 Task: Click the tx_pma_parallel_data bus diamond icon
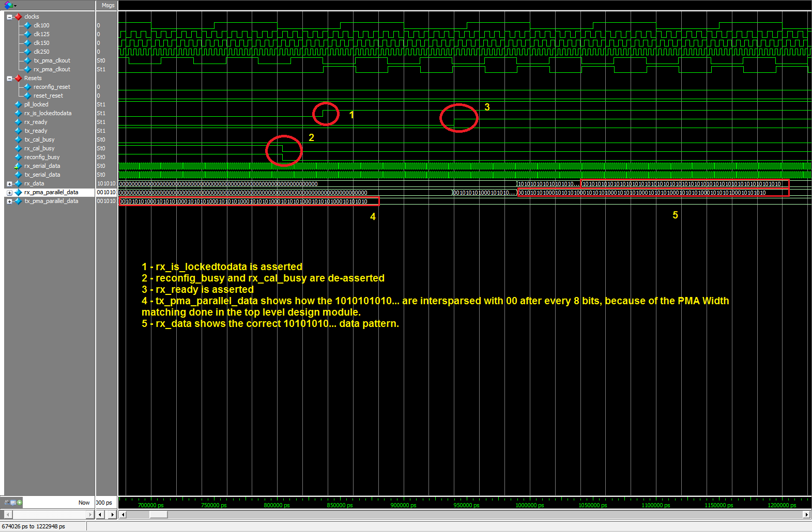pos(19,201)
